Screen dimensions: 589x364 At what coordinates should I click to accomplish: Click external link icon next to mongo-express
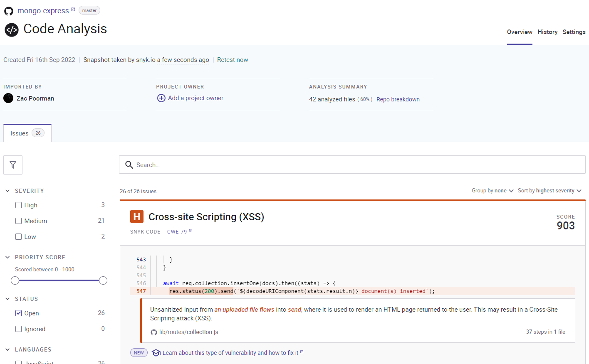[73, 9]
